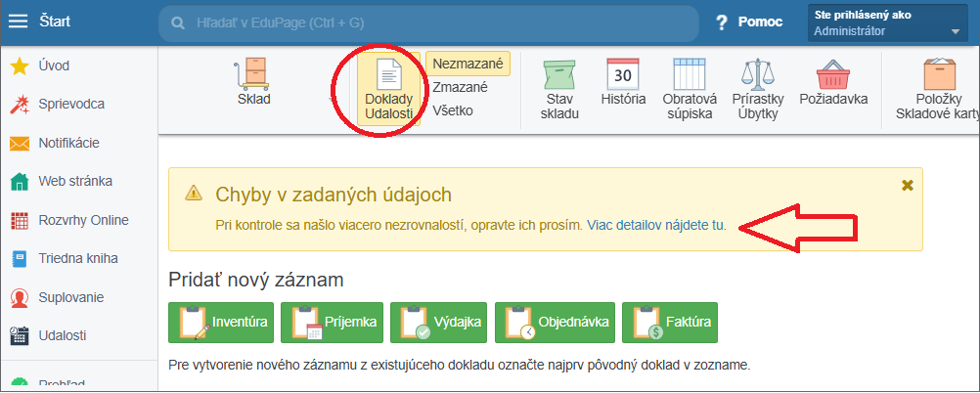Open the hamburger menu next to Štart
Image resolution: width=980 pixels, height=393 pixels.
18,22
